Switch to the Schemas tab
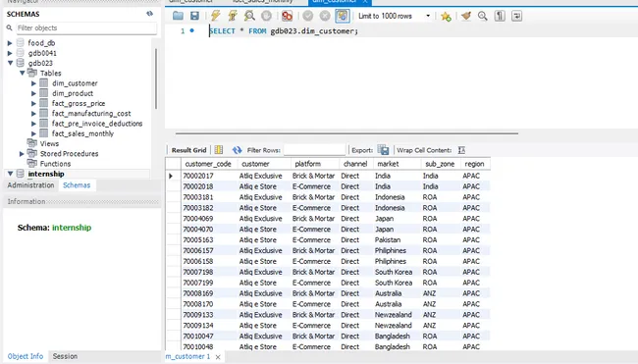 pos(77,185)
